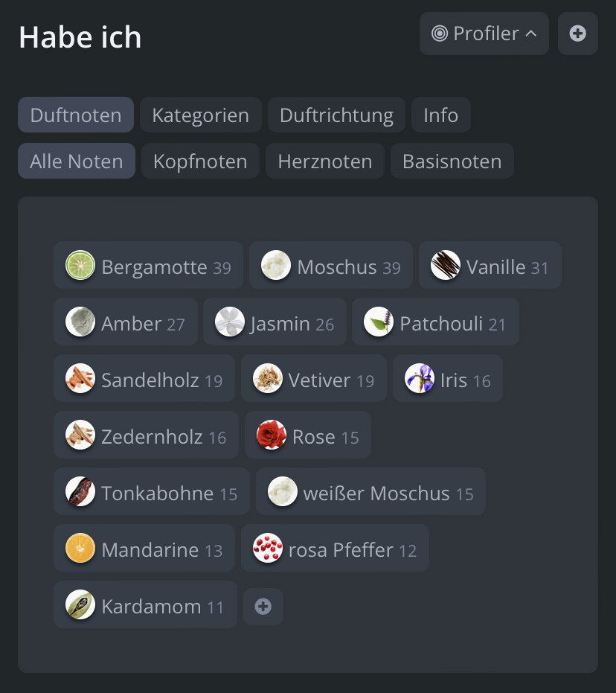The image size is (616, 693).
Task: Open the Duftrichtung tab
Action: pos(336,115)
